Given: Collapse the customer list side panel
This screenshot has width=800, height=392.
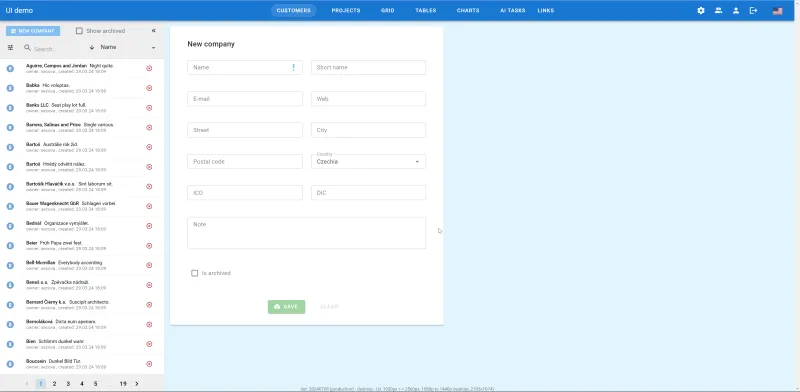Looking at the screenshot, I should click(x=154, y=31).
